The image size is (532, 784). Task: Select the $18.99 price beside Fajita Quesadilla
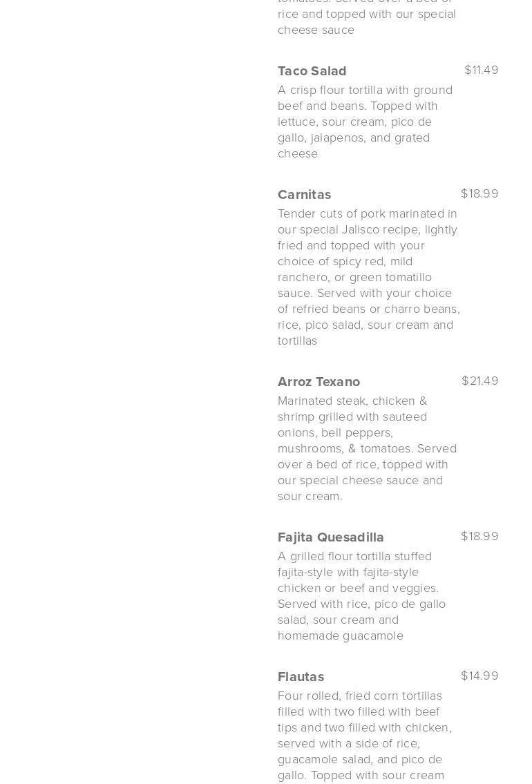click(479, 536)
